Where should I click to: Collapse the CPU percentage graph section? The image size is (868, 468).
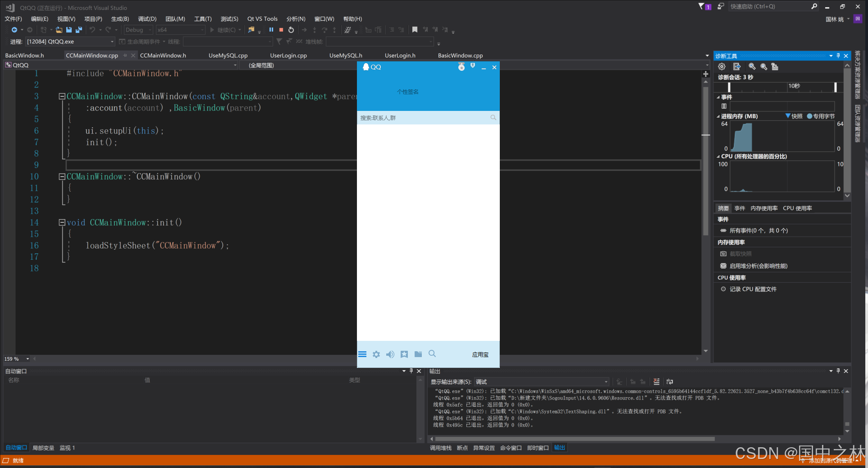(x=718, y=156)
